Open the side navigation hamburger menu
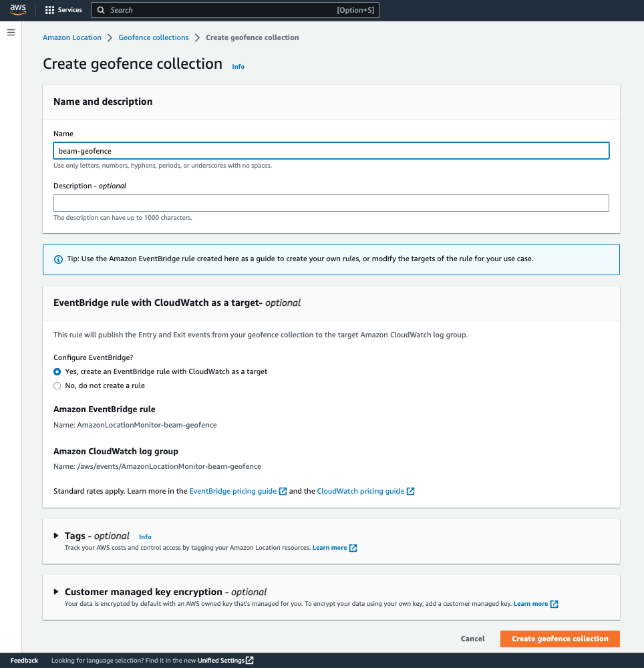 pyautogui.click(x=11, y=32)
